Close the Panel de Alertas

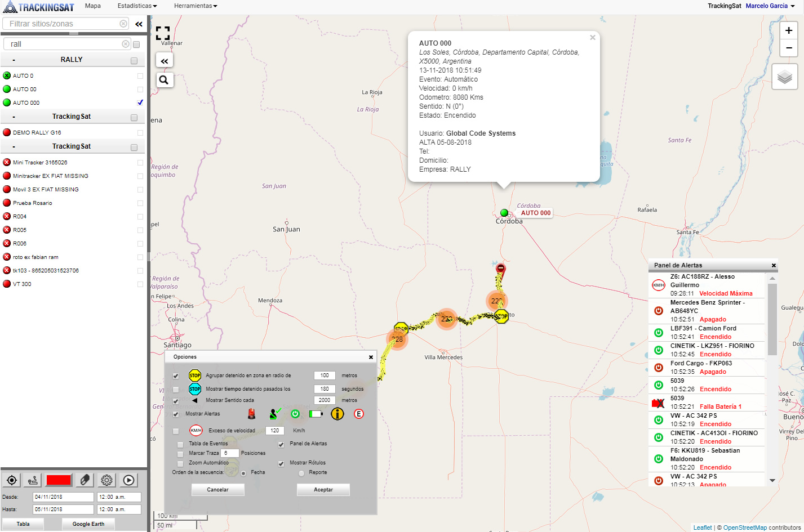point(774,265)
